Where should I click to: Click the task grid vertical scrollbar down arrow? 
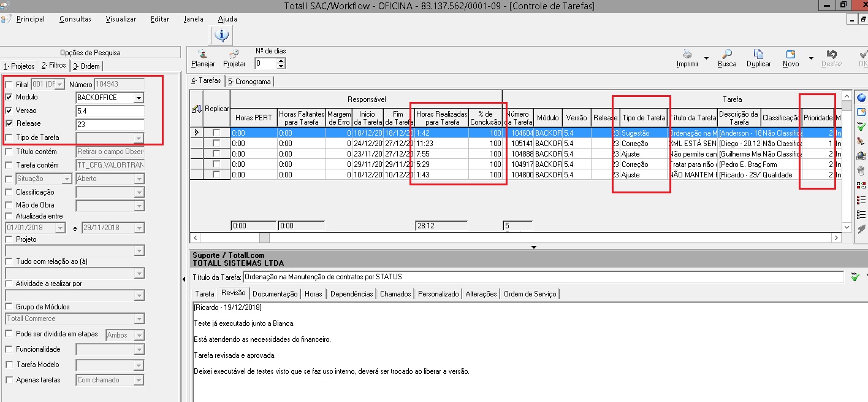tap(847, 226)
